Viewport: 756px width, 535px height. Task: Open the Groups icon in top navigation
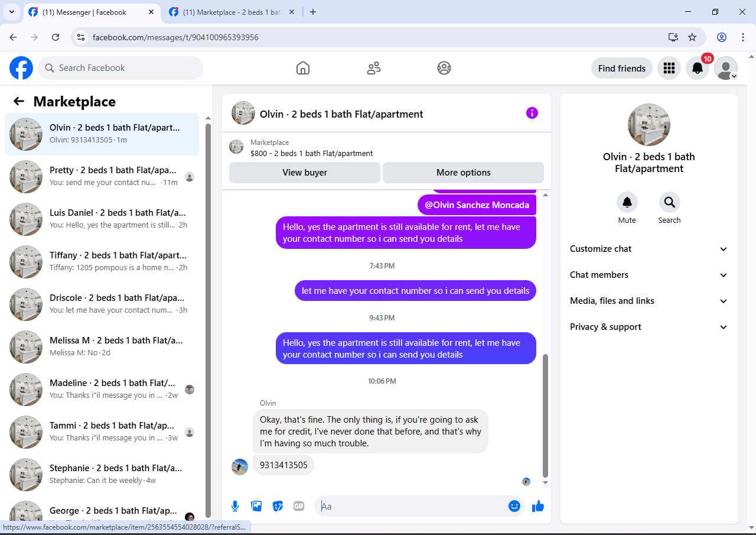(x=444, y=68)
